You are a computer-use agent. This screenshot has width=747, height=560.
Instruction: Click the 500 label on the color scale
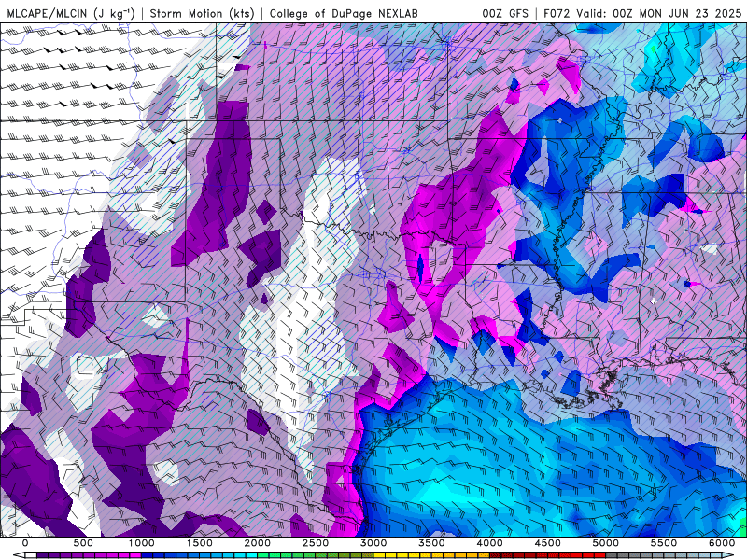pos(83,543)
